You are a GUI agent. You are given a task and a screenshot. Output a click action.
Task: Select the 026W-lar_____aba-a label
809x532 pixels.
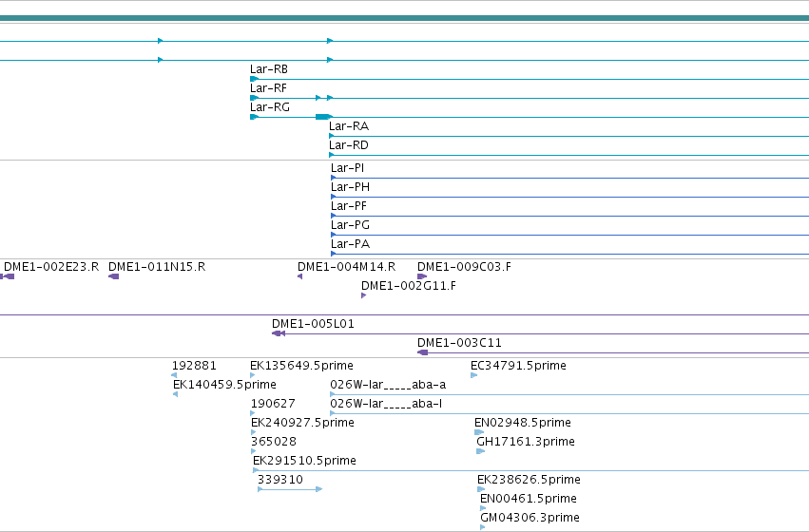388,385
